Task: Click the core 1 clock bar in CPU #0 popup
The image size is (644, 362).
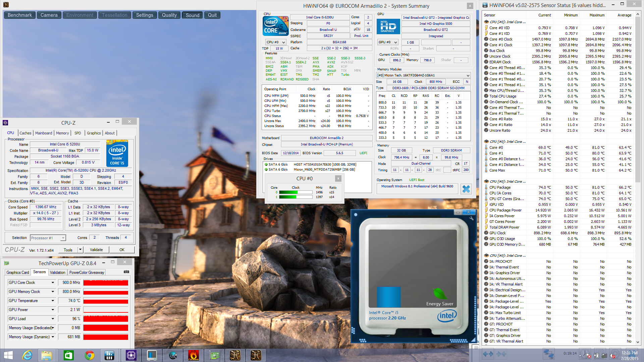Action: (x=296, y=197)
